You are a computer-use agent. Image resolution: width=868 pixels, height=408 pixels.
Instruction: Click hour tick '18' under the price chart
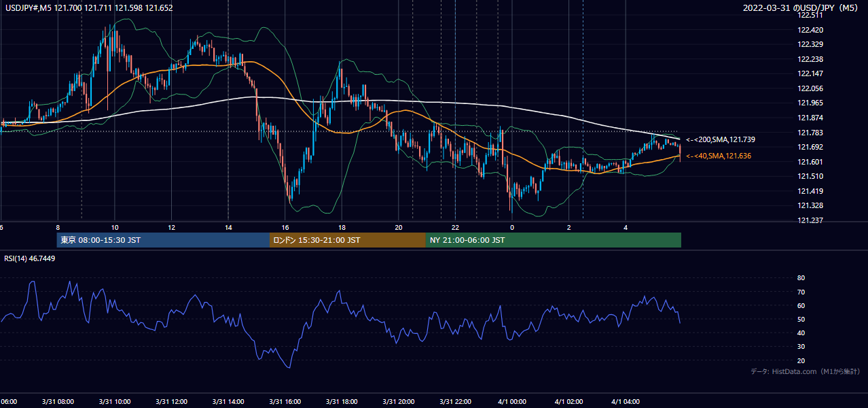[x=342, y=227]
